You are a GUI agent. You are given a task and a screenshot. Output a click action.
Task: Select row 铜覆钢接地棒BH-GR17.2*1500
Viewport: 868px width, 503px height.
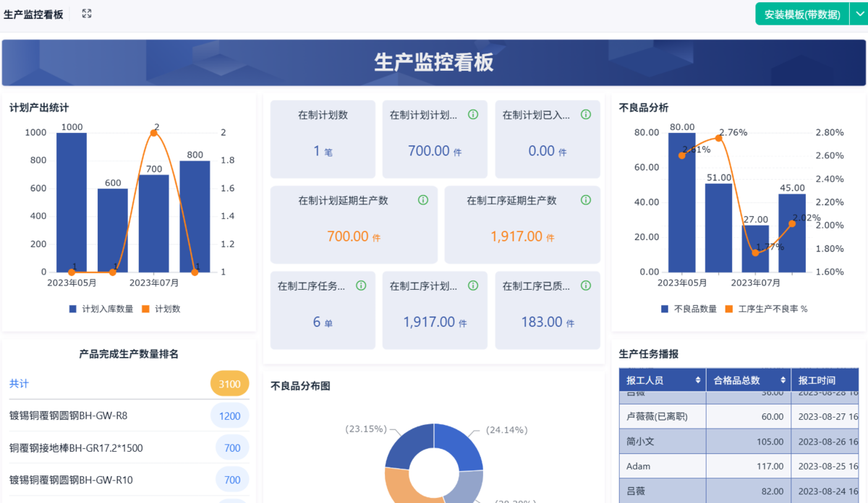(x=129, y=448)
